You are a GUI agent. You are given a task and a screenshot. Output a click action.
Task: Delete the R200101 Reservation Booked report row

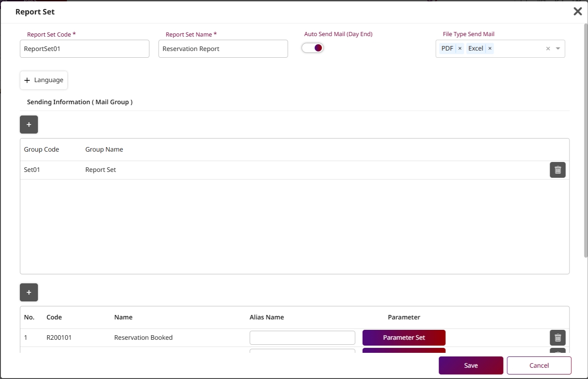pyautogui.click(x=557, y=337)
